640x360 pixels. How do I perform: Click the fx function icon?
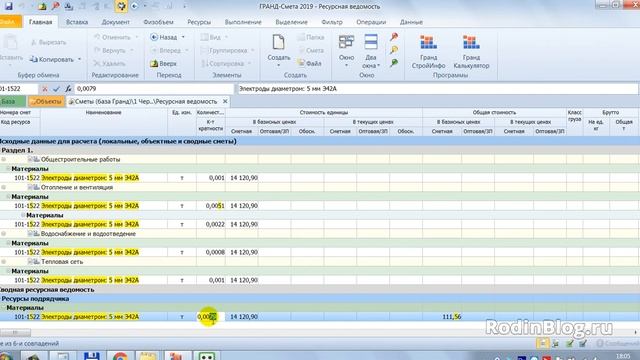point(68,89)
